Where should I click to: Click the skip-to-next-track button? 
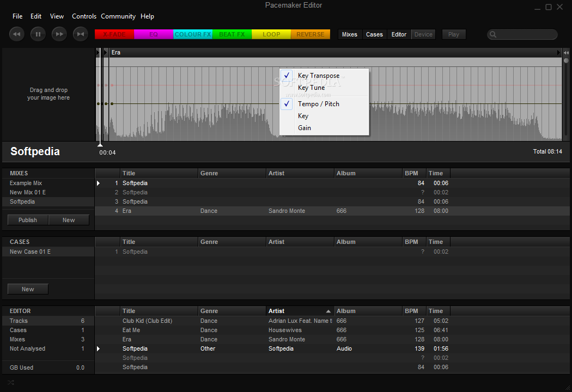[x=80, y=34]
